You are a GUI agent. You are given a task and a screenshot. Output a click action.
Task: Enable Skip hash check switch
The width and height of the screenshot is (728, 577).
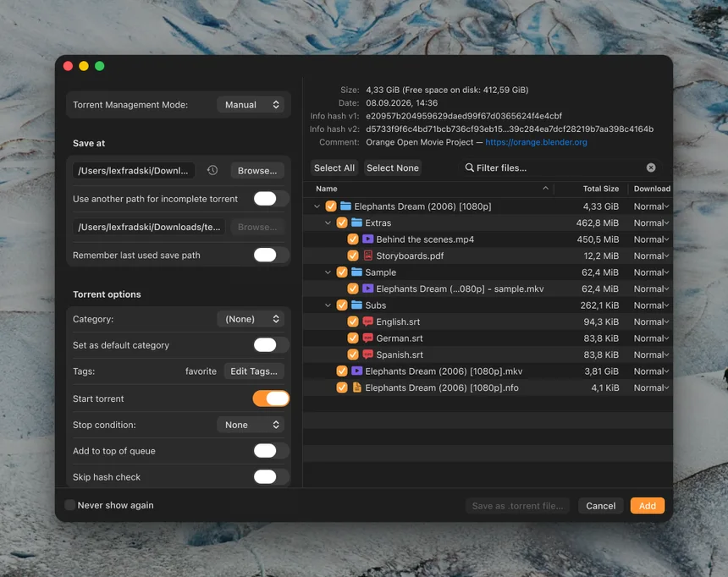(x=271, y=476)
